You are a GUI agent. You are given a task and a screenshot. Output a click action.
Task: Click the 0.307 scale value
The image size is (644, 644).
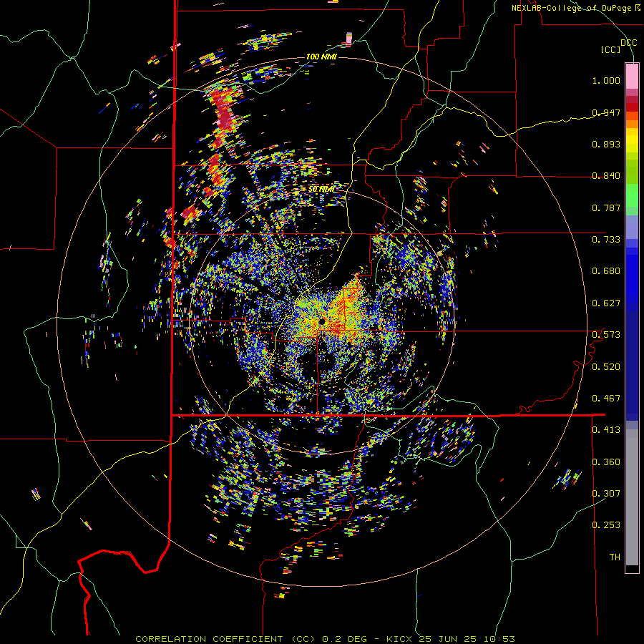[606, 494]
